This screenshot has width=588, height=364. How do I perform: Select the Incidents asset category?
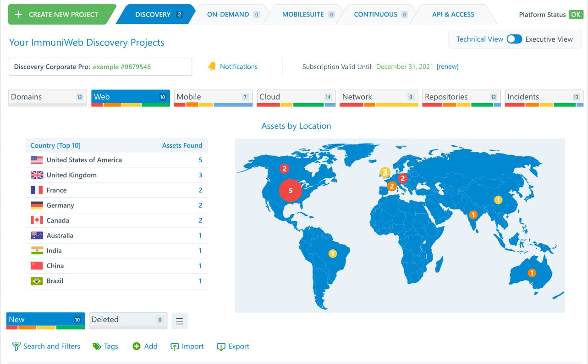544,98
